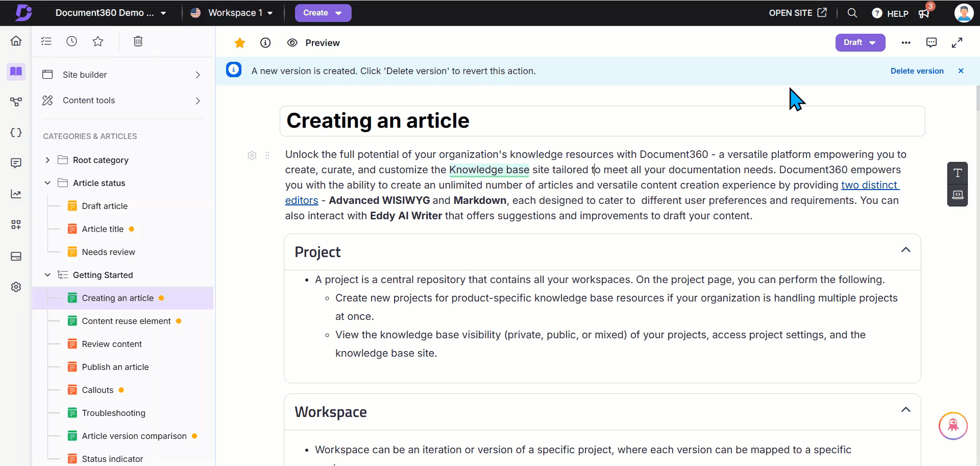Image resolution: width=980 pixels, height=466 pixels.
Task: Open the Troubleshooting article
Action: [x=113, y=413]
